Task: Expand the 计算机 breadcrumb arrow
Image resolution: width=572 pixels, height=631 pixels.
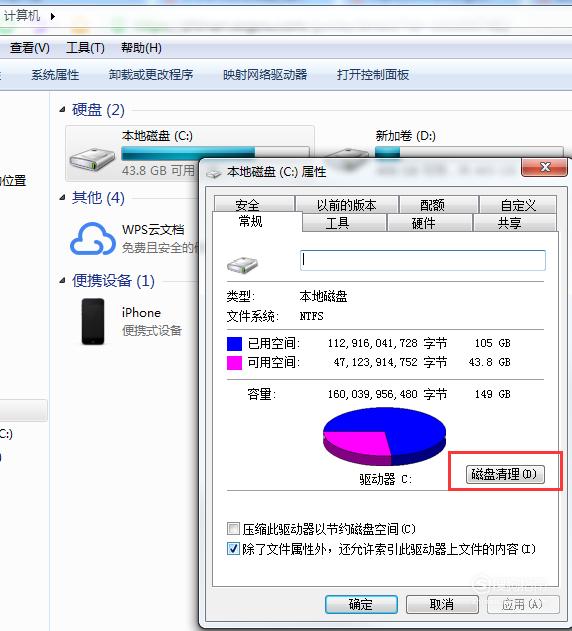Action: 53,16
